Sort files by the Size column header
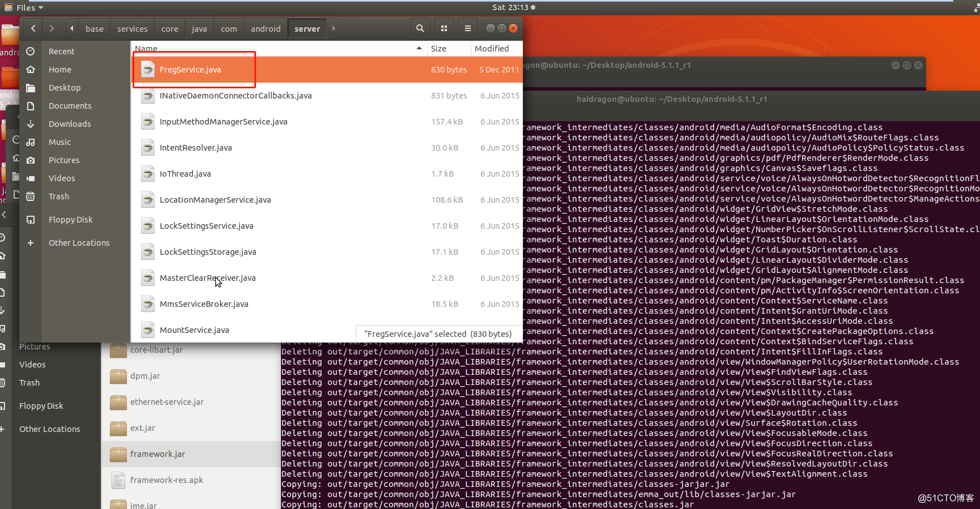This screenshot has width=980, height=509. click(x=448, y=49)
